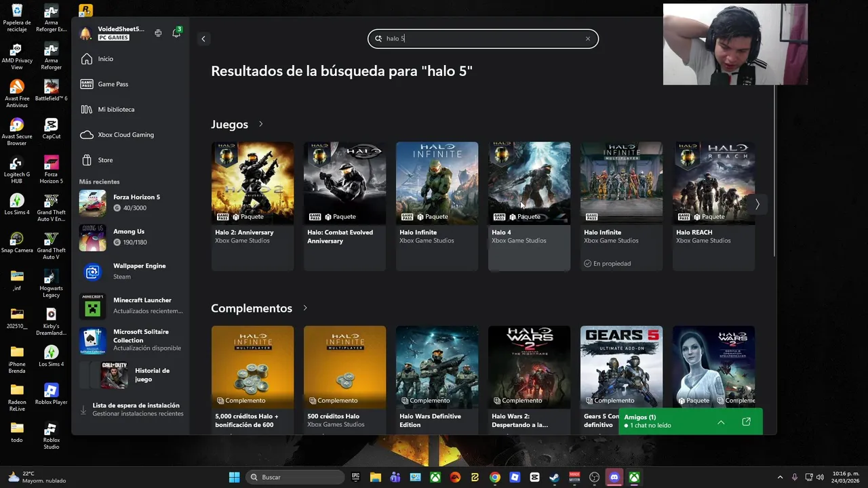Open EA app from taskbar
868x488 pixels.
point(455,477)
